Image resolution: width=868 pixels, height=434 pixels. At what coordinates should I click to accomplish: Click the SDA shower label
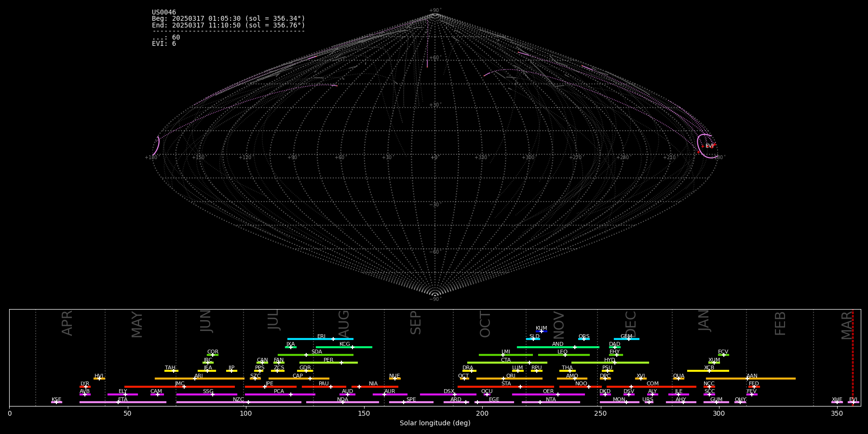click(x=316, y=352)
